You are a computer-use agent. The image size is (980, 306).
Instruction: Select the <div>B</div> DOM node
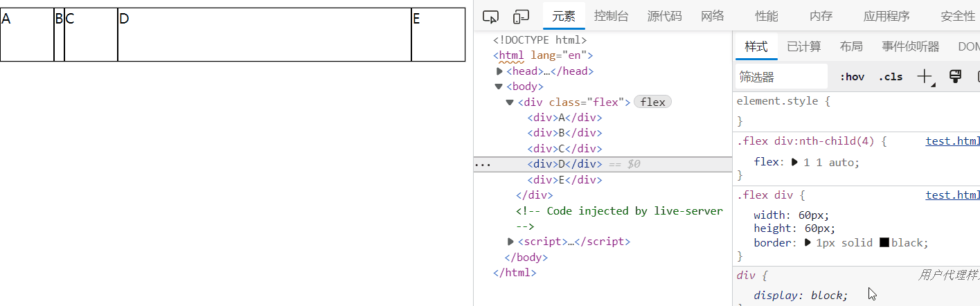pos(564,133)
